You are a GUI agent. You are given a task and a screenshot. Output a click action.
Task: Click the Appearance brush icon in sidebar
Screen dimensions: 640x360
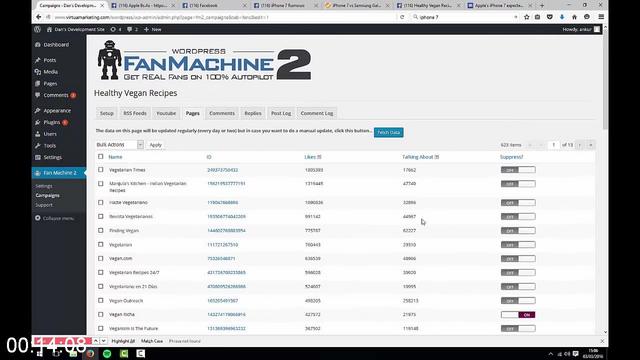38,111
